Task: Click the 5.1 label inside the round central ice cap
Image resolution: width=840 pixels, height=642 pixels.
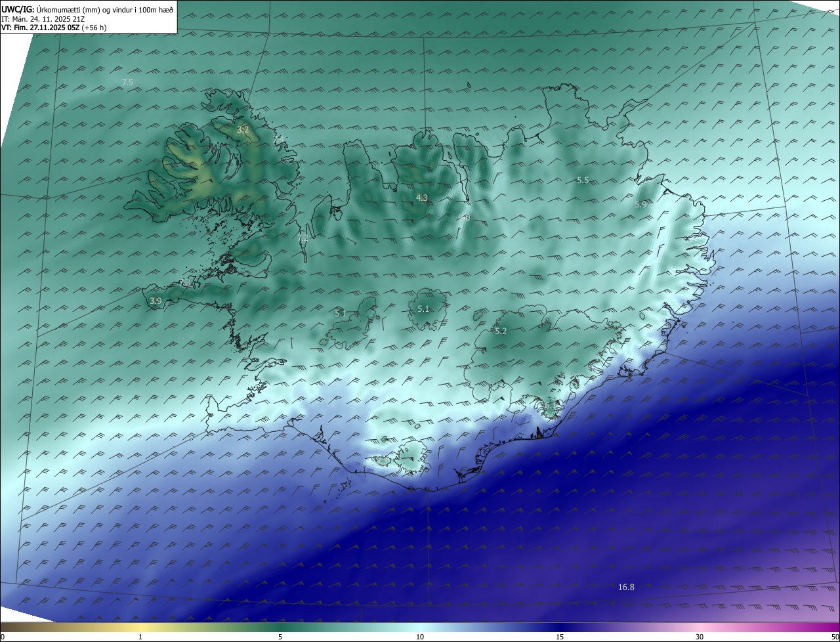Action: point(423,309)
